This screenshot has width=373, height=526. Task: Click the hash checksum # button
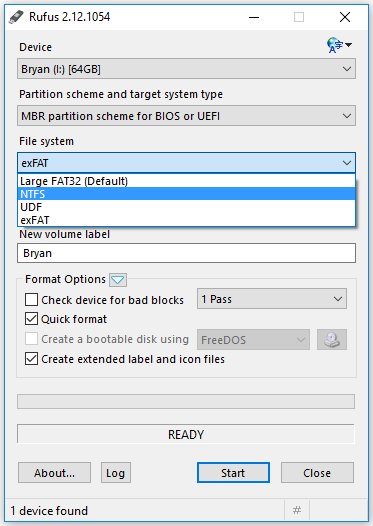click(x=297, y=510)
